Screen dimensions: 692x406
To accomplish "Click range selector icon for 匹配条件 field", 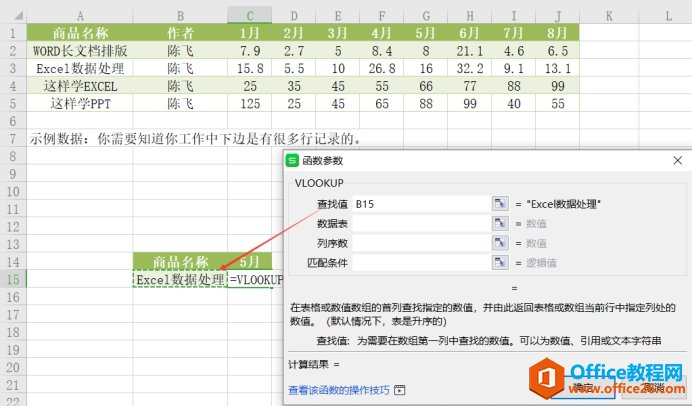I will point(500,263).
